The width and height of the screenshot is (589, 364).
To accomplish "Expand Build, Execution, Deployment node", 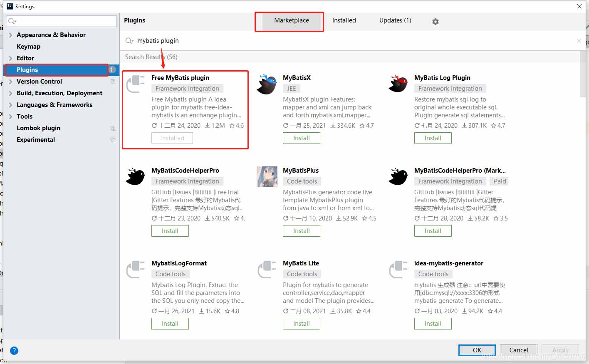I will point(10,93).
